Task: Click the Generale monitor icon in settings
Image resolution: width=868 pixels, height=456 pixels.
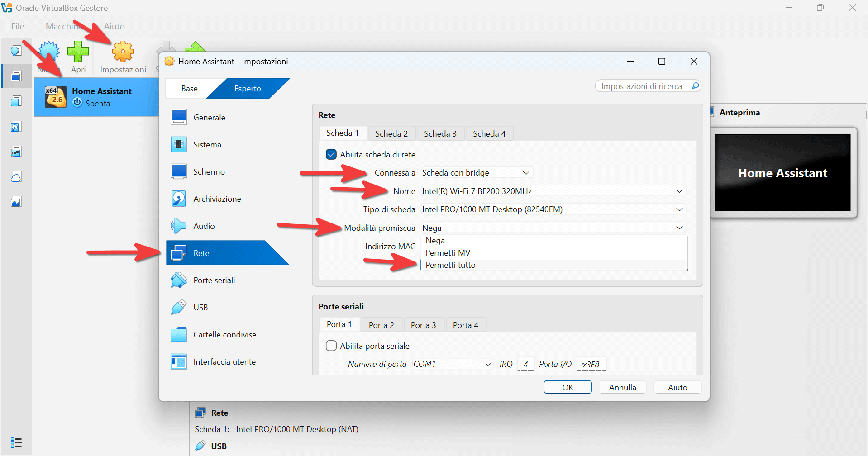Action: pos(179,117)
